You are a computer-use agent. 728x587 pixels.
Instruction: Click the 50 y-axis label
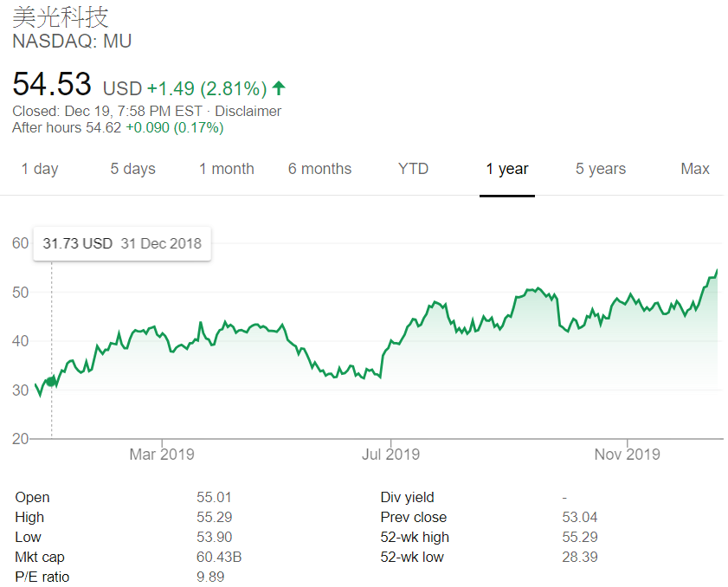click(21, 293)
